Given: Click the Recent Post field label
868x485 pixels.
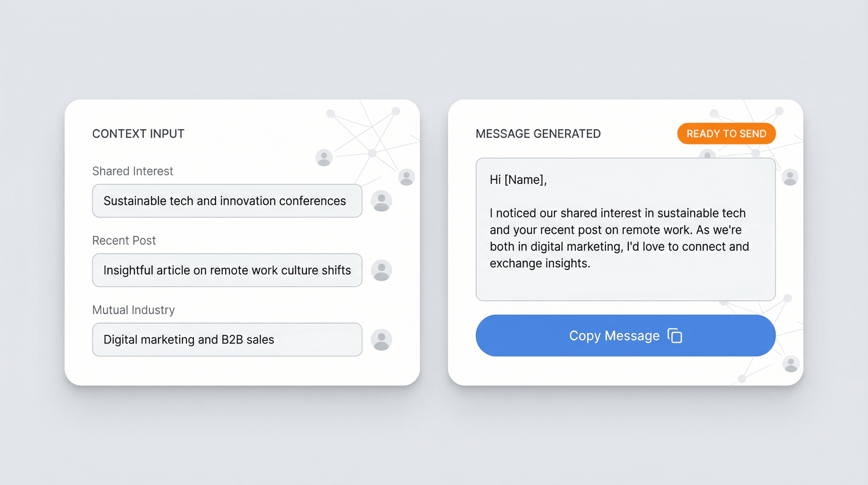Looking at the screenshot, I should (x=124, y=241).
